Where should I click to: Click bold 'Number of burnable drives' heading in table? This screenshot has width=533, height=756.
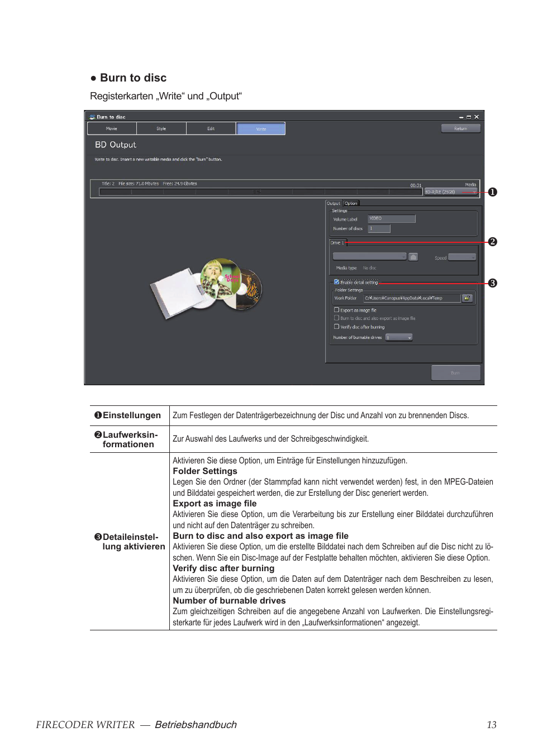click(x=229, y=601)
